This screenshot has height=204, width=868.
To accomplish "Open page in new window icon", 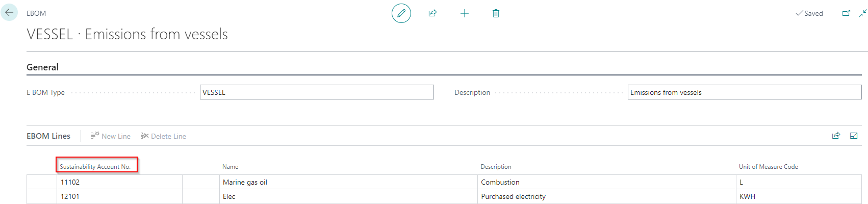I will tap(846, 13).
